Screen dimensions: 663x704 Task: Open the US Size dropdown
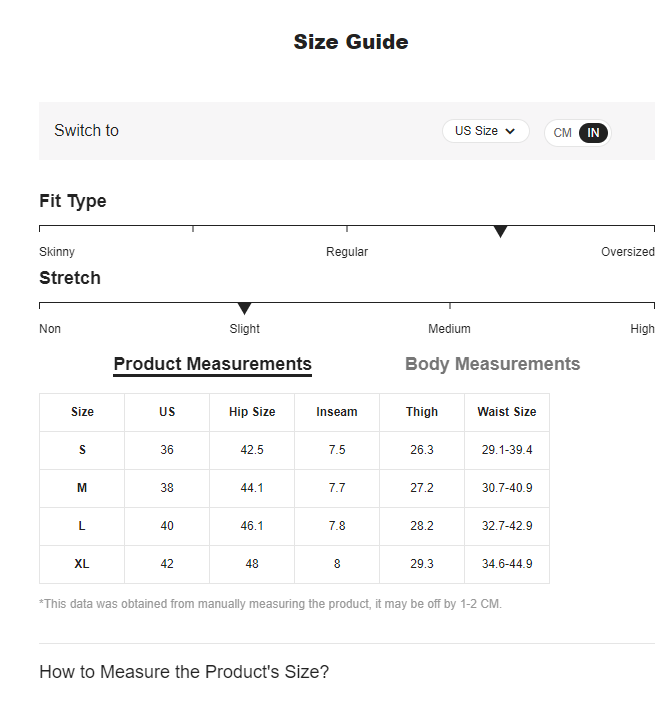tap(484, 131)
